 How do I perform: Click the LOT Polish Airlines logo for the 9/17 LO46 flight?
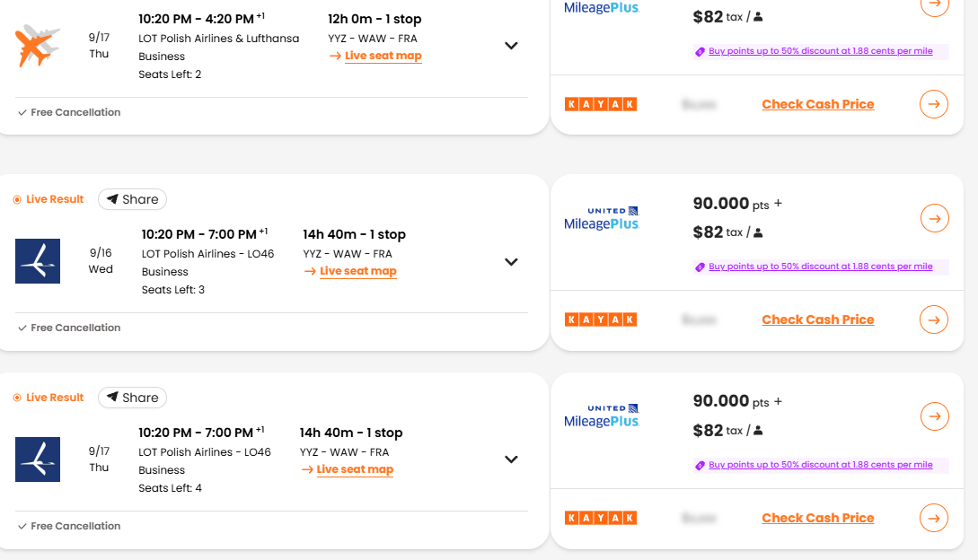pos(38,459)
